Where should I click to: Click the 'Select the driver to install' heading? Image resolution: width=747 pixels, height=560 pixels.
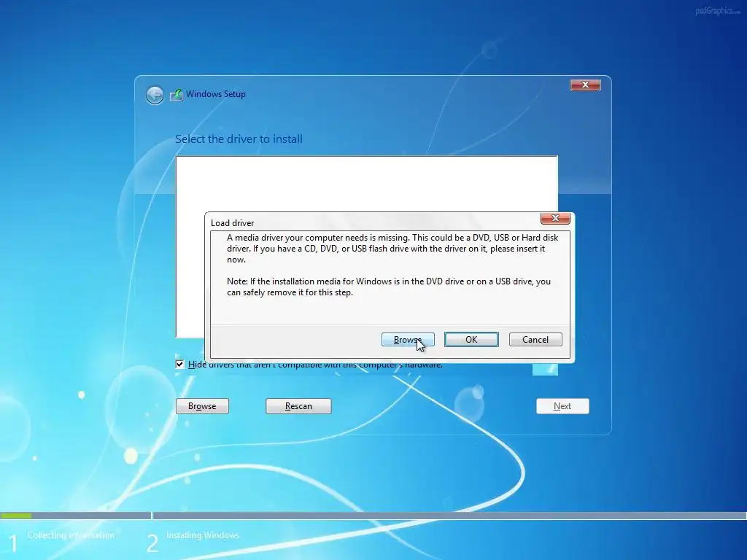click(x=239, y=139)
